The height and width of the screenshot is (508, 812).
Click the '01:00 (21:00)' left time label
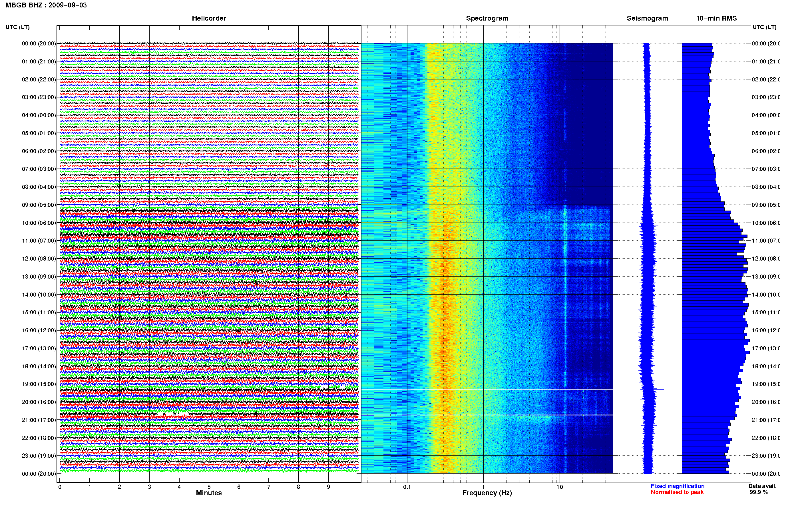(39, 61)
